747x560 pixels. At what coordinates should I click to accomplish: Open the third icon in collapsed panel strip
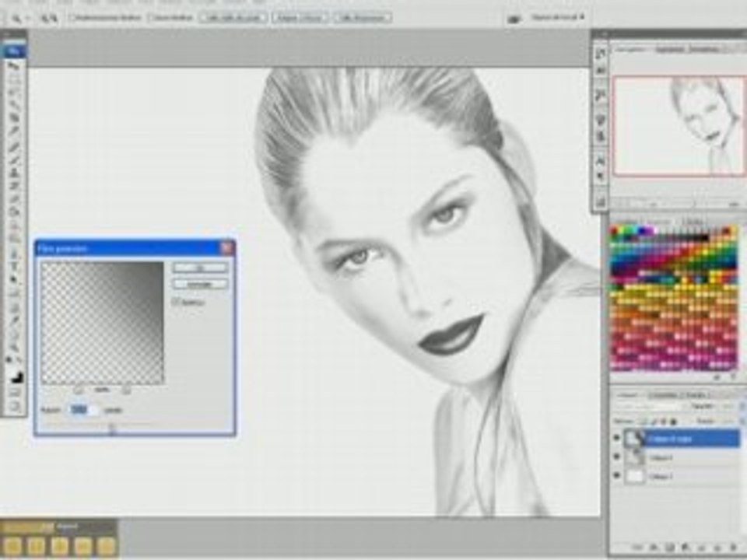click(600, 96)
